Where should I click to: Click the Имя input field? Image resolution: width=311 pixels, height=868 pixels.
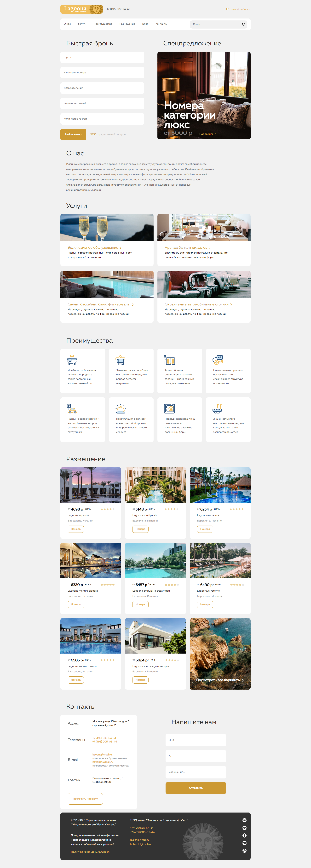[x=196, y=740]
